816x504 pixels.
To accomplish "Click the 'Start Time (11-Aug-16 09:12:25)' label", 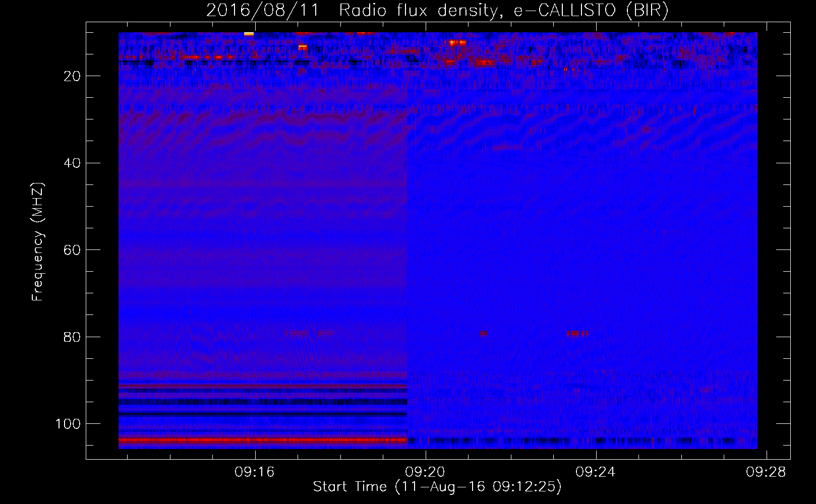I will [437, 487].
